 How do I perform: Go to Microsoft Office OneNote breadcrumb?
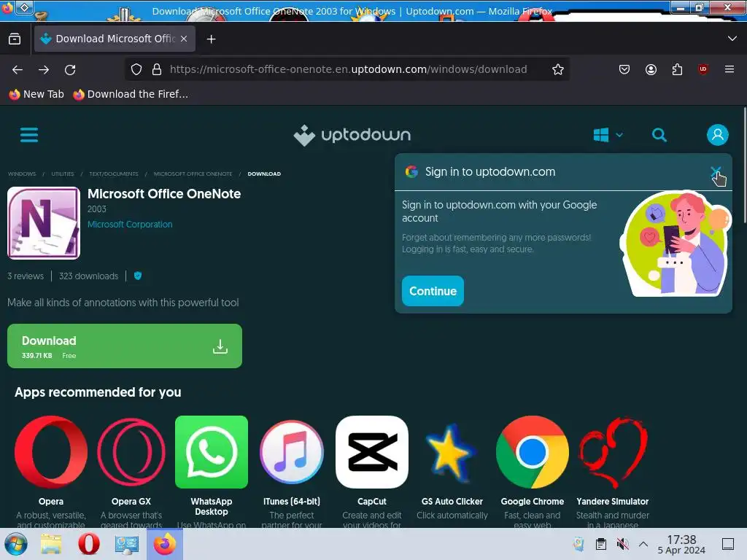pos(193,174)
